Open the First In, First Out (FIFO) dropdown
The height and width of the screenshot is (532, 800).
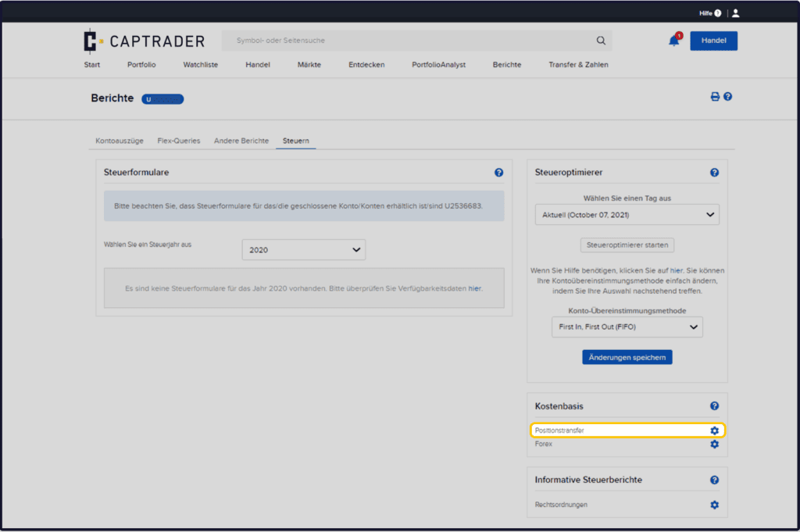tap(627, 327)
